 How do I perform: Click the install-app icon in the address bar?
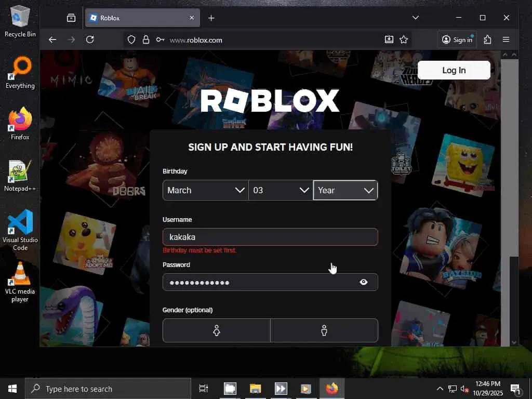(389, 39)
